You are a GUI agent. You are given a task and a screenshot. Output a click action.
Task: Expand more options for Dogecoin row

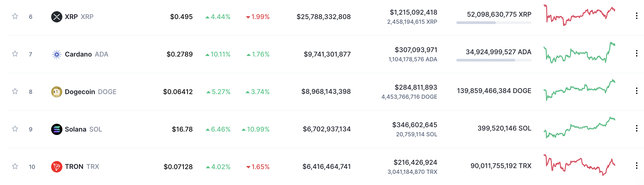tap(637, 91)
